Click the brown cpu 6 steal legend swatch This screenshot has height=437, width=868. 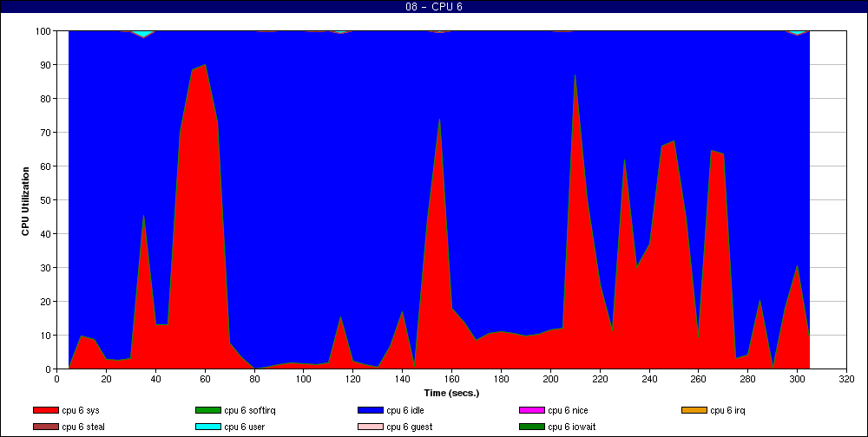coord(45,427)
